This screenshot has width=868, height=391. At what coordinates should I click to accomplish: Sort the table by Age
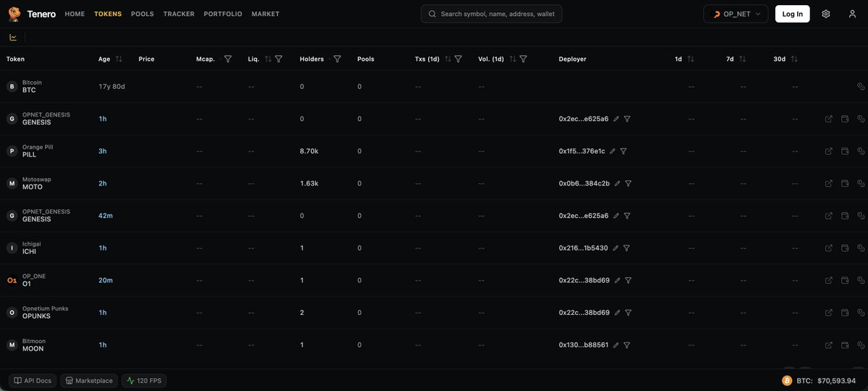[x=119, y=59]
